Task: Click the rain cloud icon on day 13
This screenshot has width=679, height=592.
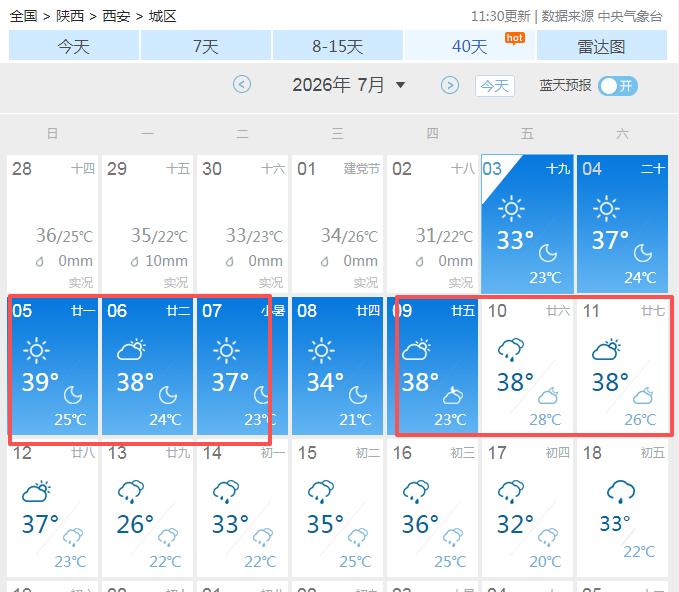Action: 131,492
